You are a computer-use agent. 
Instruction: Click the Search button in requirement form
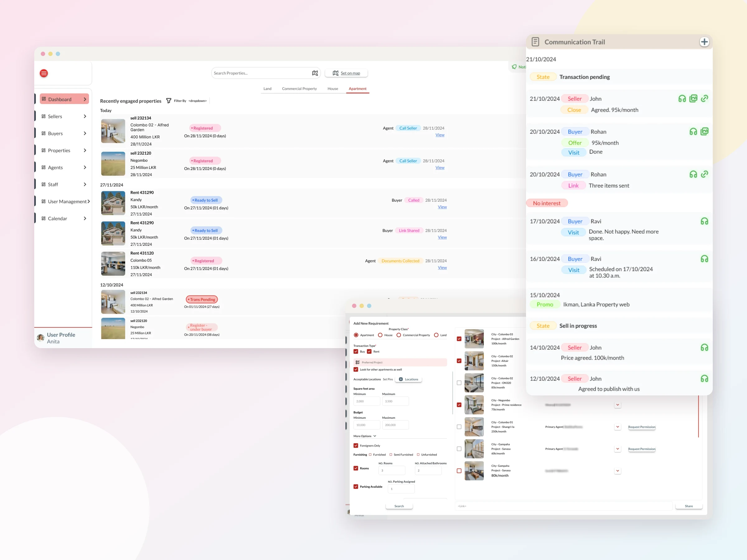pos(399,506)
